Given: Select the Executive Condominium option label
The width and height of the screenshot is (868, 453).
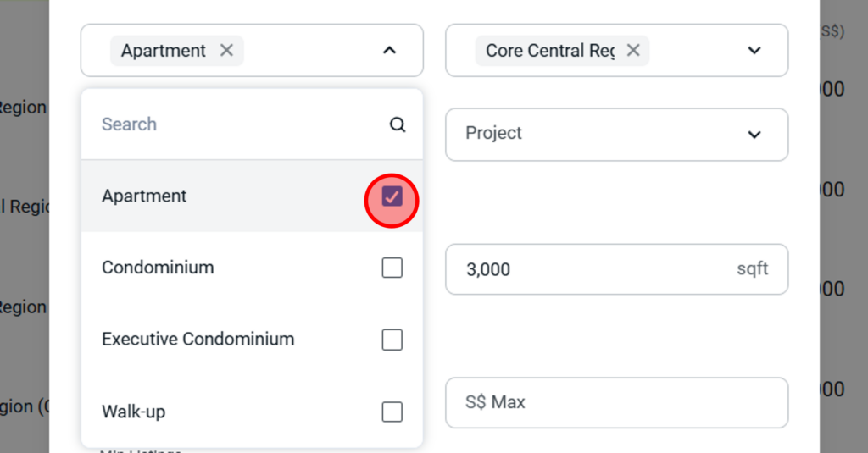Looking at the screenshot, I should coord(198,340).
